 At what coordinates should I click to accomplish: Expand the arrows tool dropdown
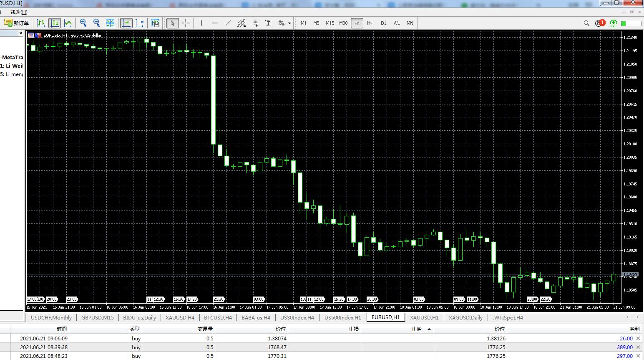point(289,23)
